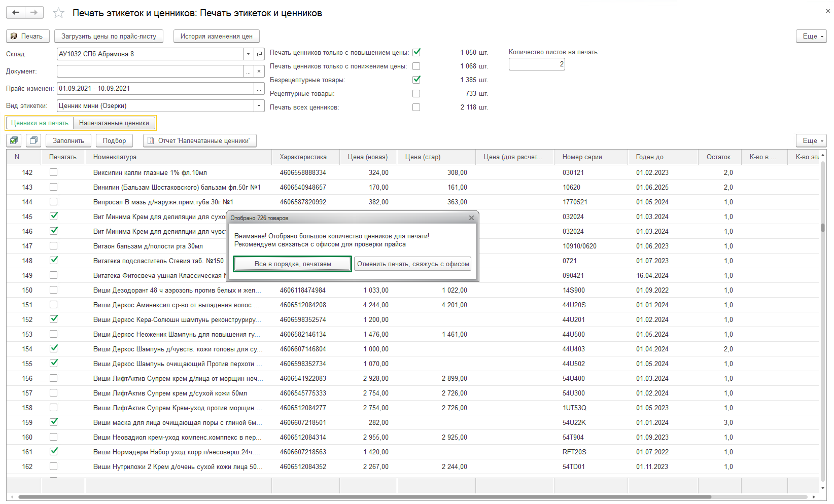Expand the Склад dropdown list
The image size is (834, 504).
coord(248,54)
